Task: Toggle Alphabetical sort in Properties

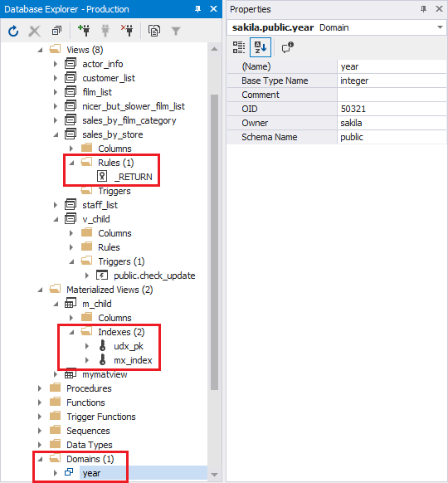Action: (x=261, y=47)
